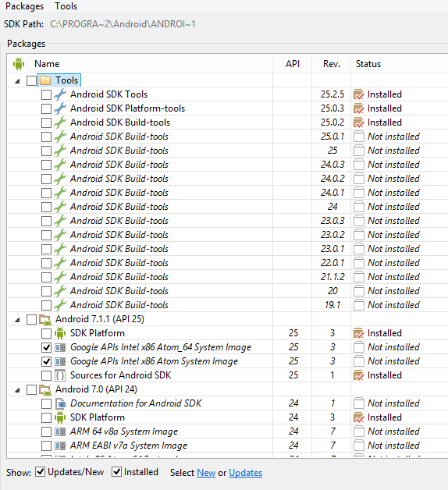This screenshot has height=490, width=448.
Task: Click the Android 7.0 (API 24) label
Action: coord(96,389)
